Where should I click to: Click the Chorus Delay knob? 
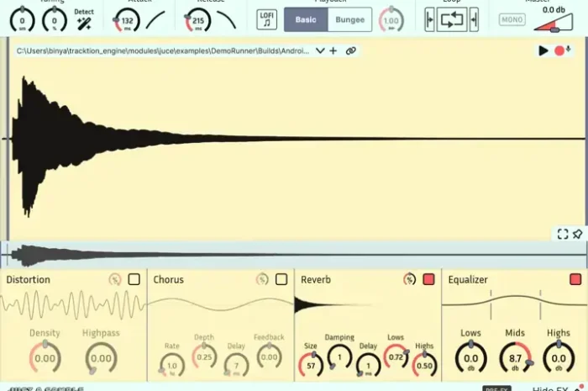coord(236,365)
